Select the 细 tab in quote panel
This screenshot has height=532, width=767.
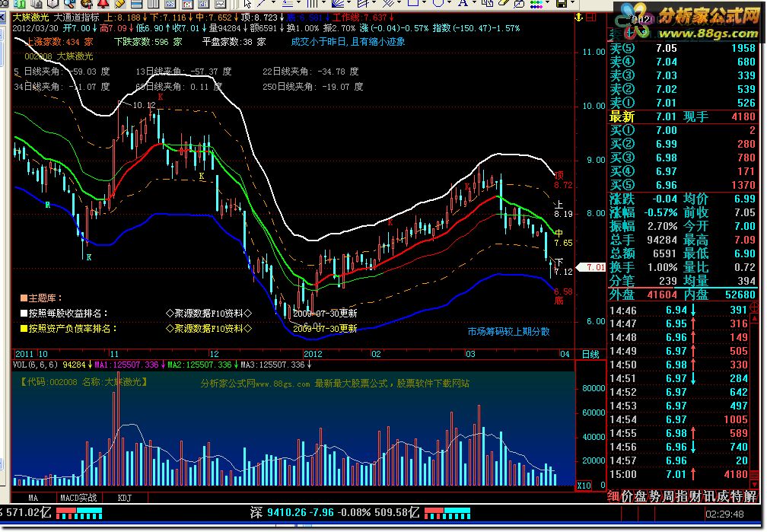click(x=613, y=496)
